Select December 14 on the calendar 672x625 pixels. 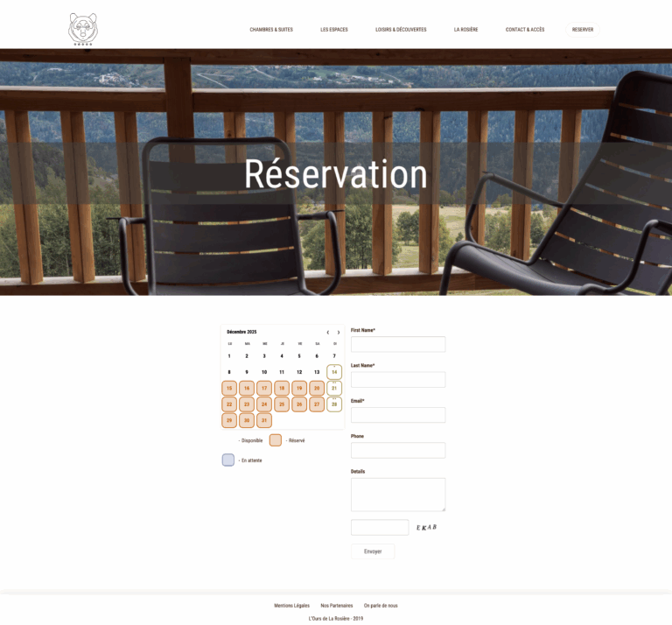coord(334,372)
